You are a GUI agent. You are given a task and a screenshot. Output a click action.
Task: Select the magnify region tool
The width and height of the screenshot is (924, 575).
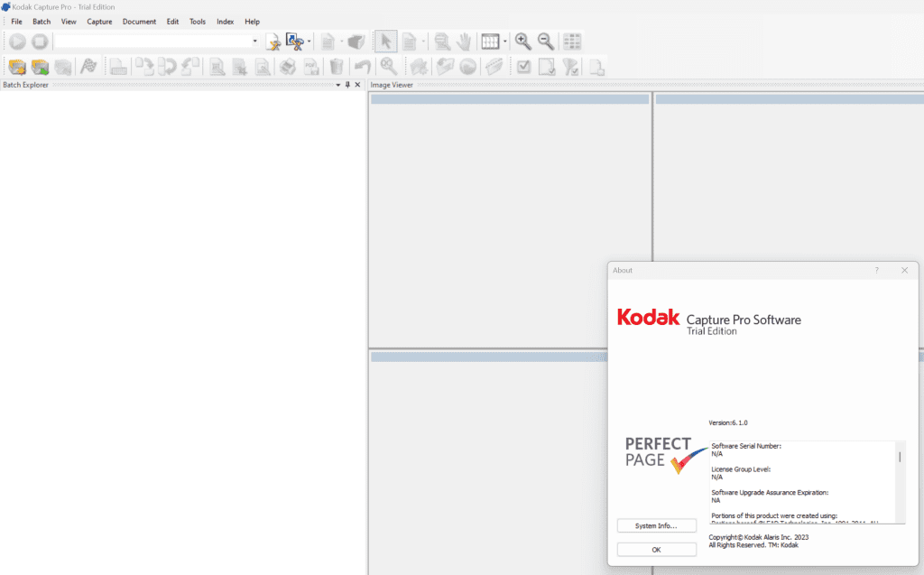pyautogui.click(x=441, y=42)
